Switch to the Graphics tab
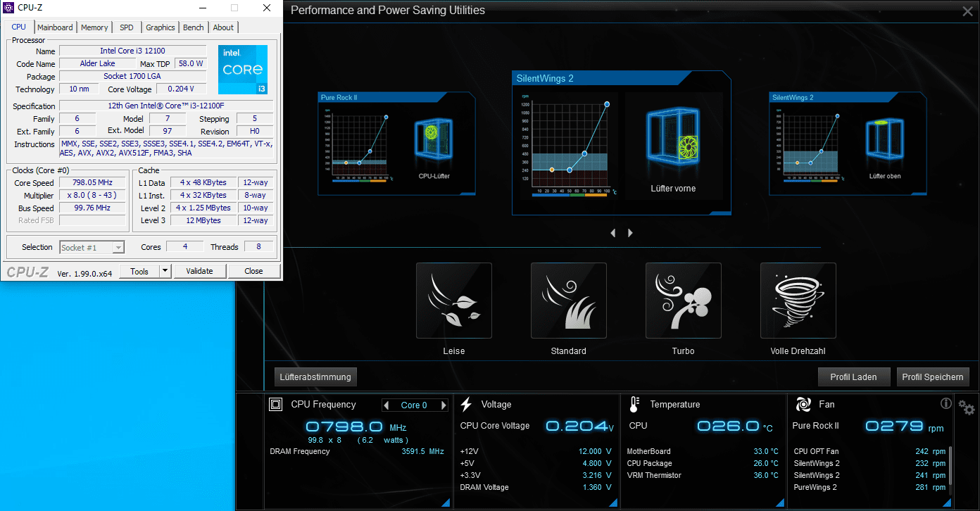Image resolution: width=980 pixels, height=511 pixels. pos(161,27)
